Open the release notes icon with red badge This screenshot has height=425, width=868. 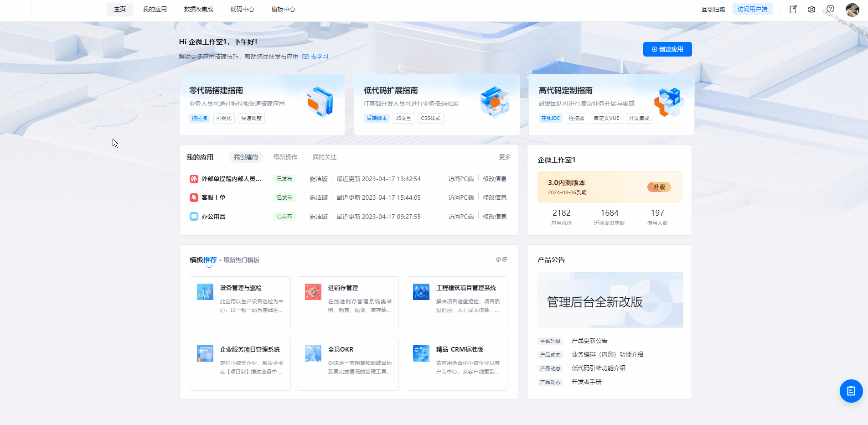[792, 9]
